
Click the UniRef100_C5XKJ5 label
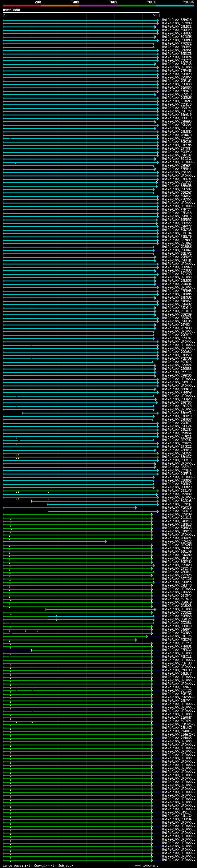click(177, 104)
